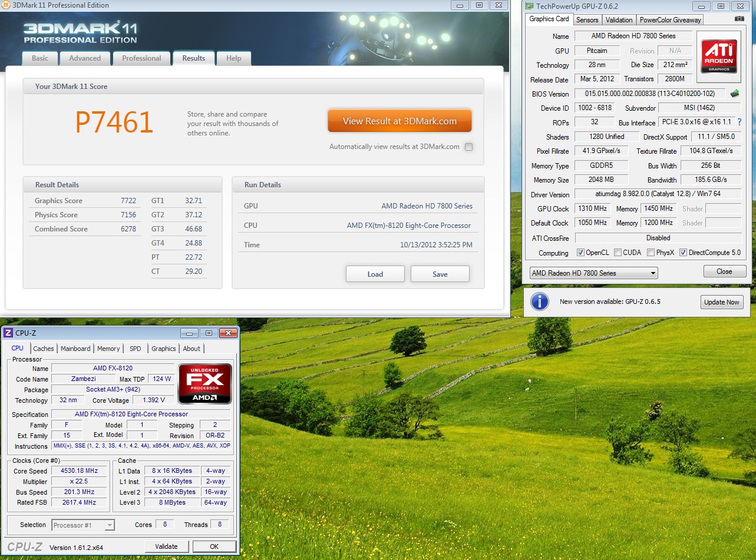Screen dimensions: 756x560
Task: Click the Subvendor MSI (1462) field
Action: 699,108
